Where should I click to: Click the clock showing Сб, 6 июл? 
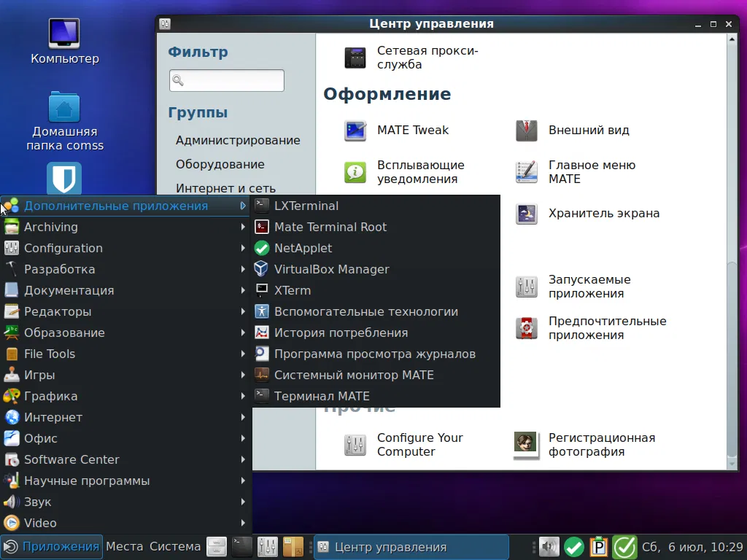692,547
